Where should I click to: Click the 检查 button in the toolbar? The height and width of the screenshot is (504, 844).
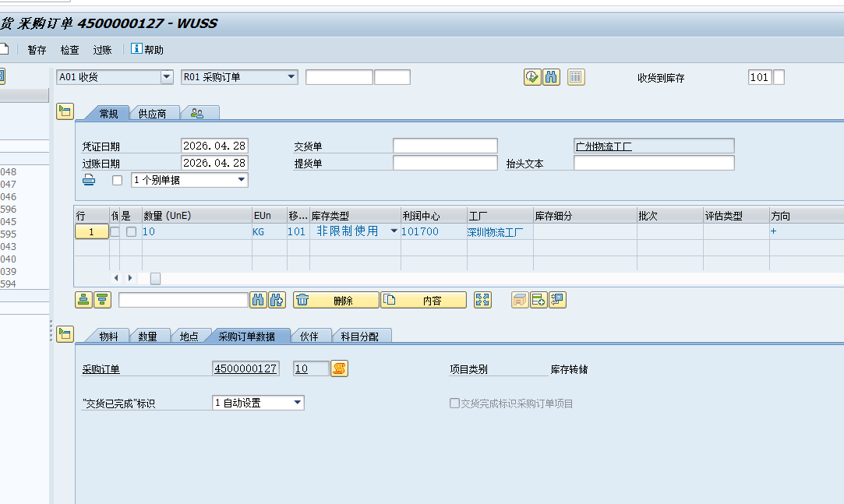click(x=69, y=50)
